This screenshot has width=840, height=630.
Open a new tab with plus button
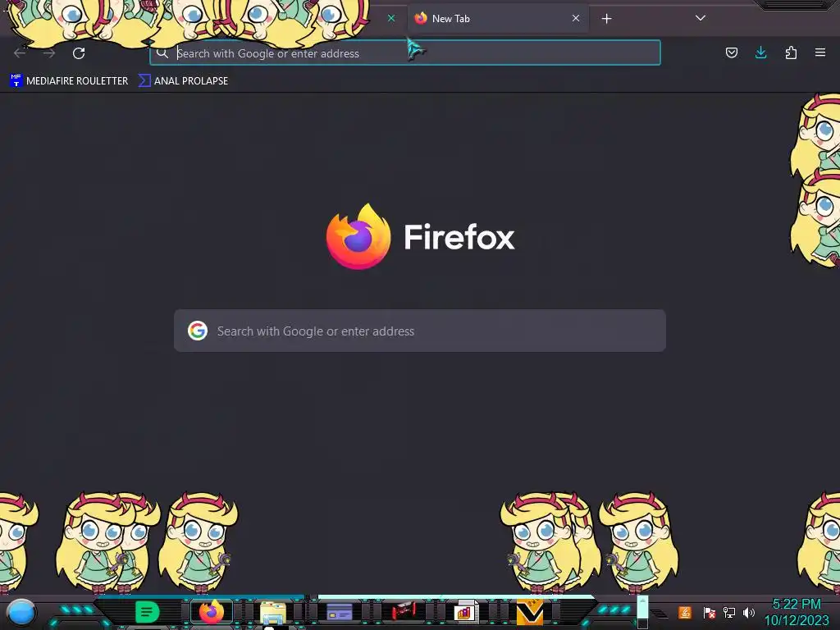coord(606,19)
